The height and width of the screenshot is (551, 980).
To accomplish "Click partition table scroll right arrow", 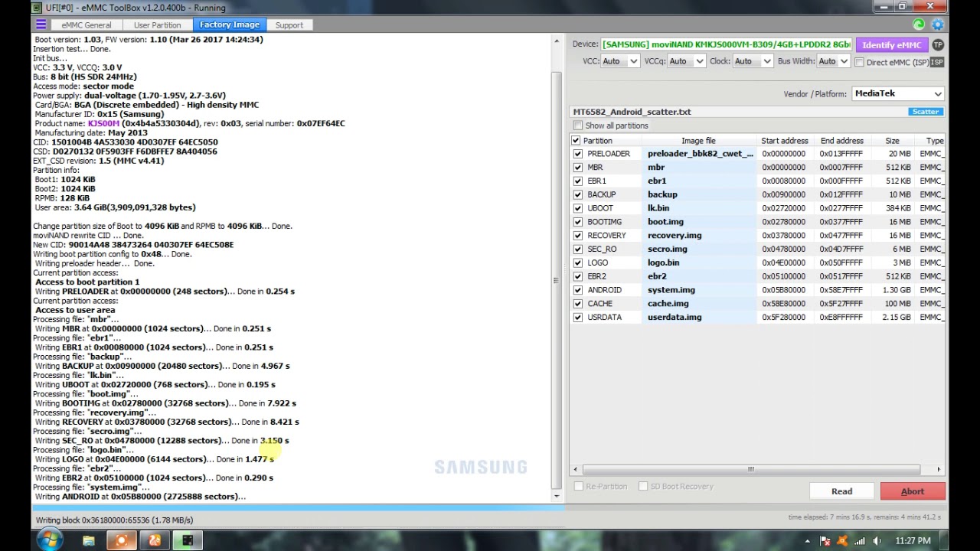I will tap(939, 469).
